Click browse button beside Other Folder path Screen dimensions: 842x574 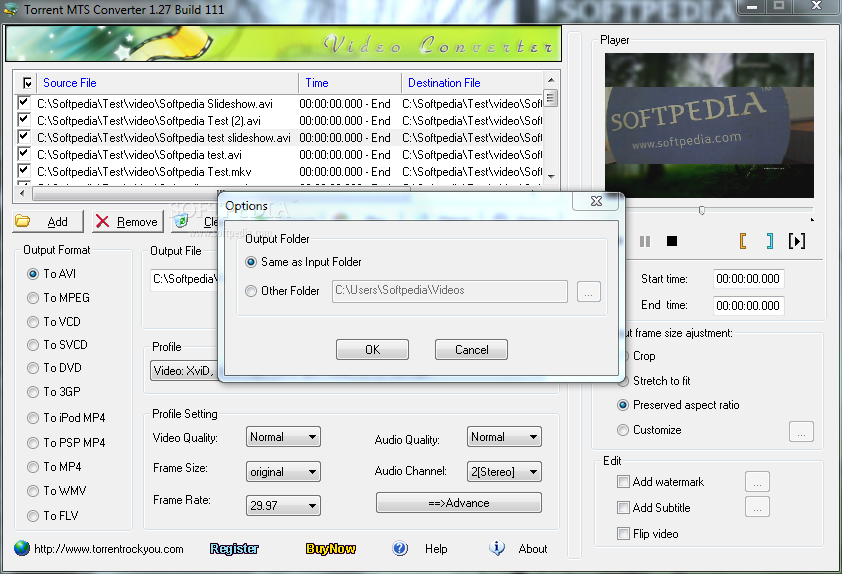click(x=589, y=292)
